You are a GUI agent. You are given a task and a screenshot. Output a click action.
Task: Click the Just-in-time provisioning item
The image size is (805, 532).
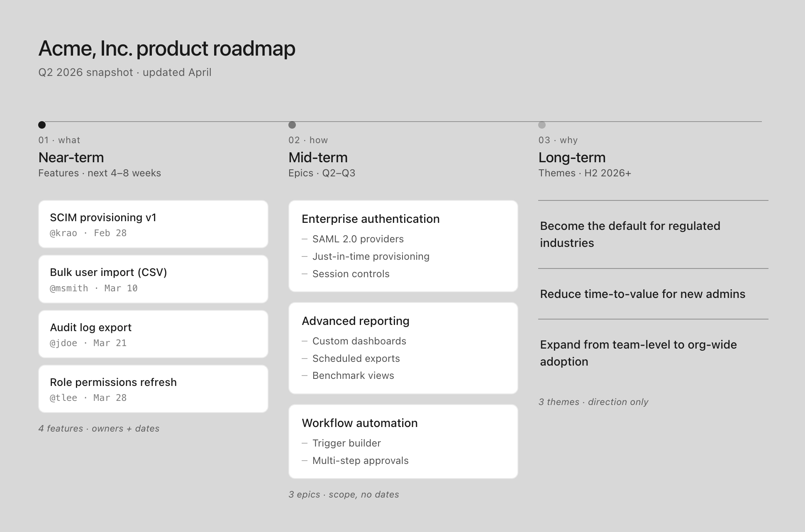click(x=371, y=256)
